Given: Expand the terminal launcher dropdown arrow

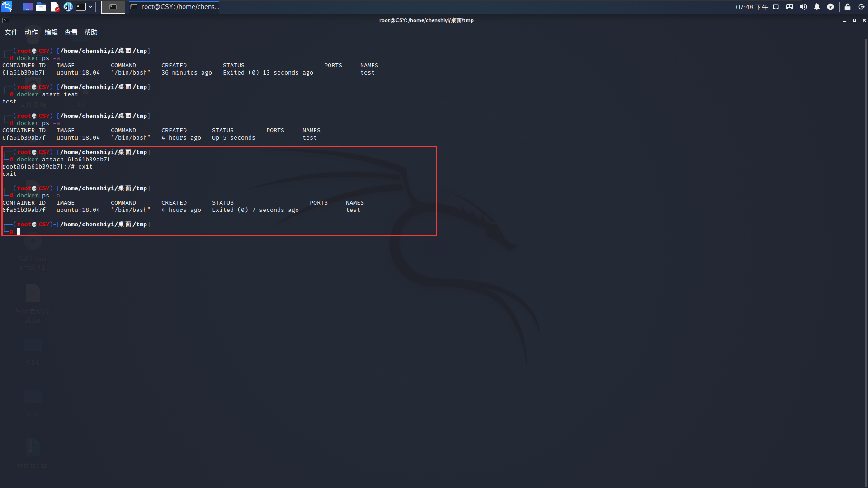Looking at the screenshot, I should [x=90, y=7].
